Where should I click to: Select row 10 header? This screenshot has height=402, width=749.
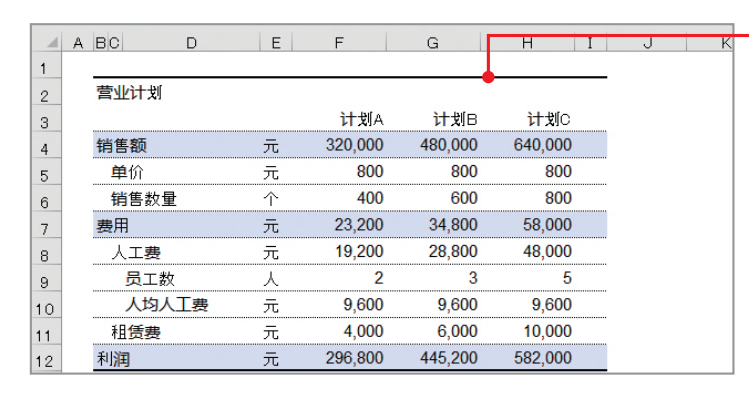pyautogui.click(x=46, y=306)
